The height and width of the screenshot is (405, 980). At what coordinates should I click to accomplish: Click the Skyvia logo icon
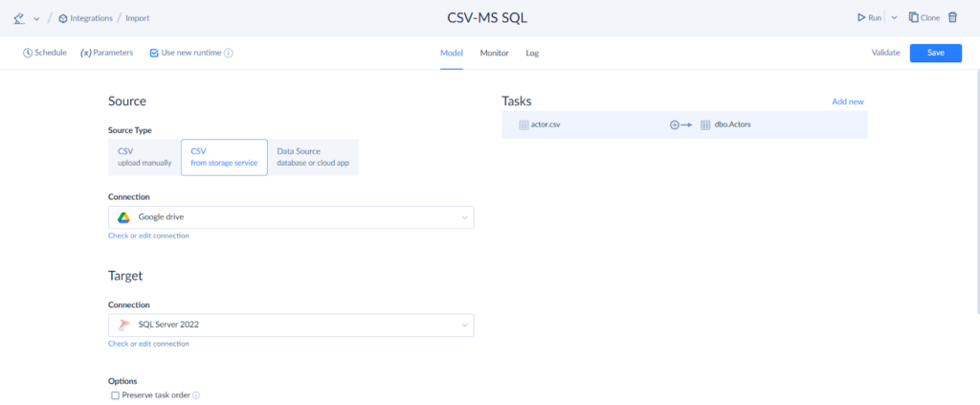[x=19, y=18]
